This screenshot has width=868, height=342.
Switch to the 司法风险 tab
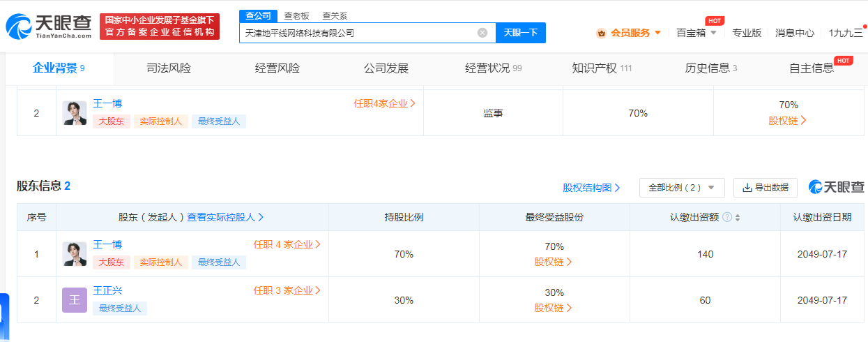tap(169, 68)
